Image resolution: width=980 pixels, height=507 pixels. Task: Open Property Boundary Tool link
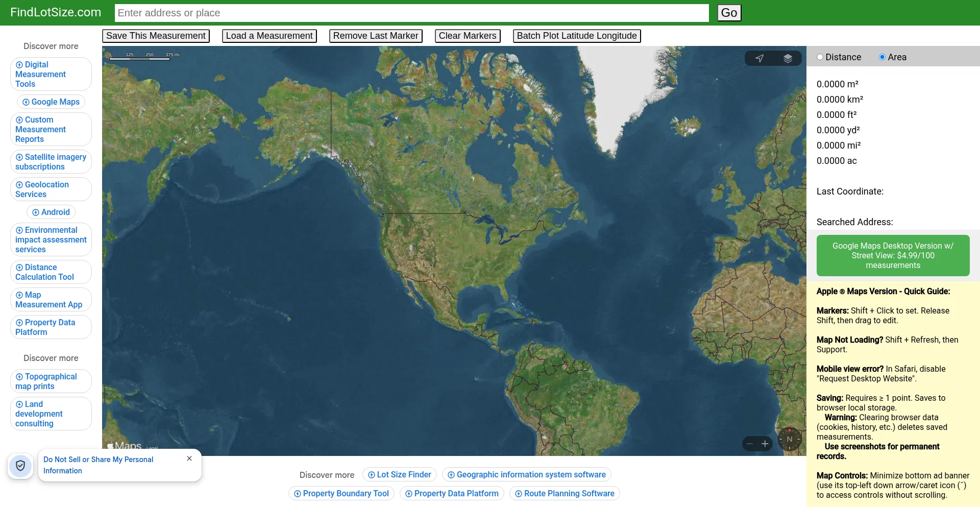(x=341, y=494)
